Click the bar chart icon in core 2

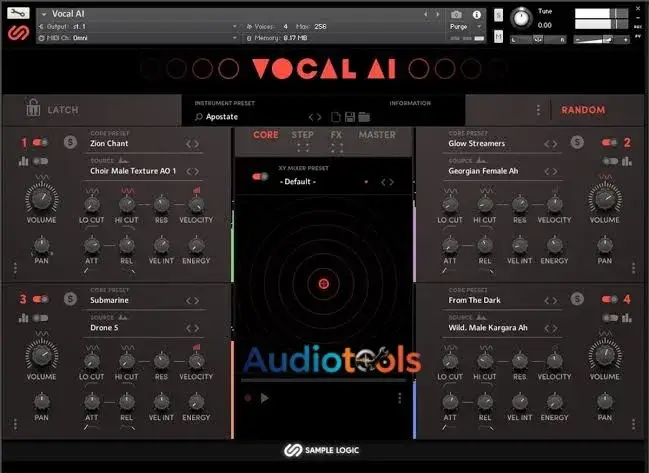point(627,161)
